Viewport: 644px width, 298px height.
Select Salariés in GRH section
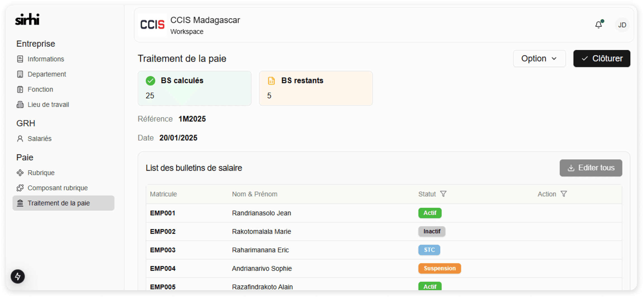39,139
